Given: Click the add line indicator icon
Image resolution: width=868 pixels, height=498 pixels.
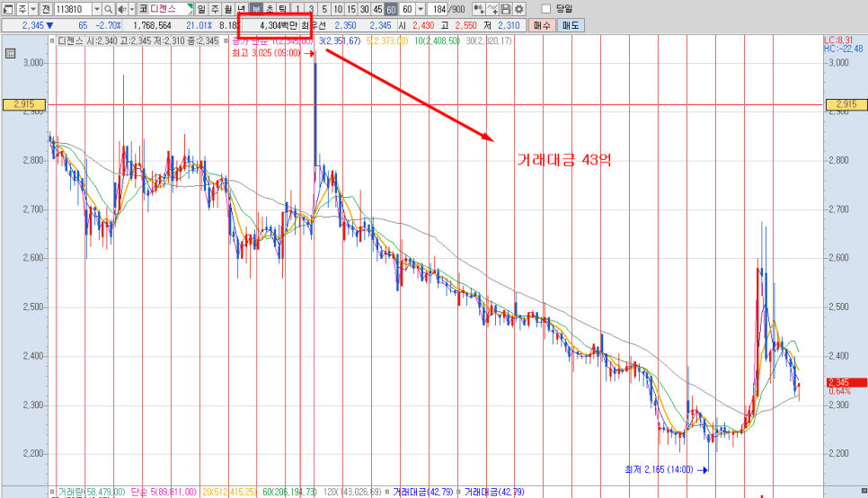Looking at the screenshot, I should point(492,9).
